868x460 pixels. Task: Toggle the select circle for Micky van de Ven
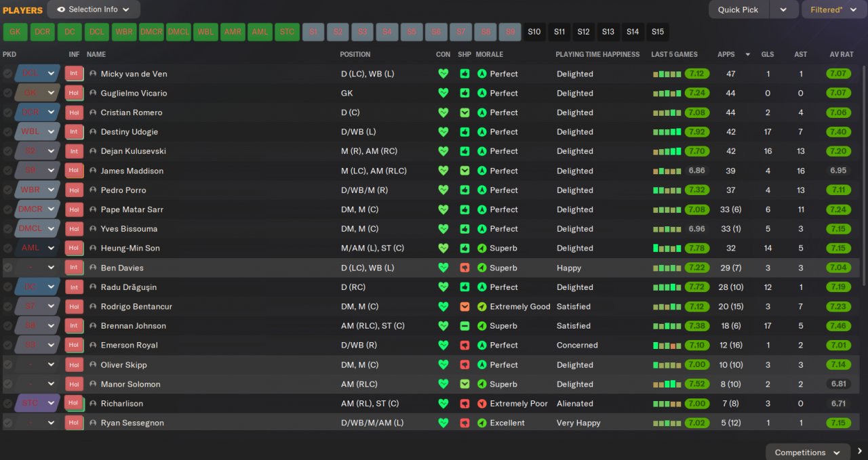[x=7, y=74]
